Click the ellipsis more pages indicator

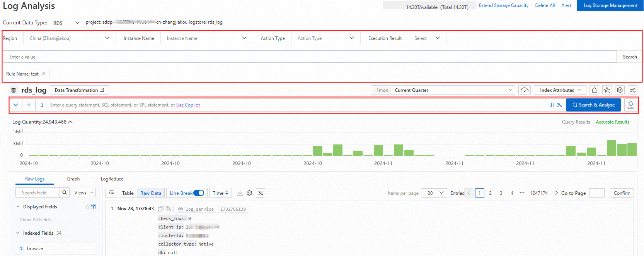522,193
